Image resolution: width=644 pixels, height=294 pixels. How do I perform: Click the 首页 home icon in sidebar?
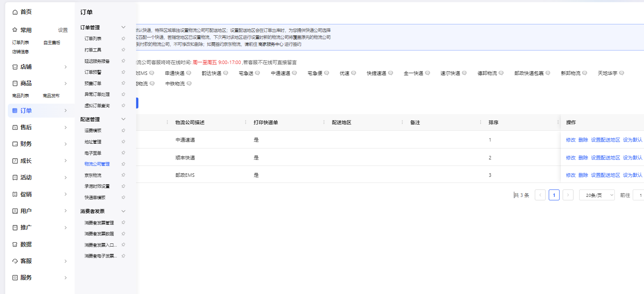pyautogui.click(x=15, y=12)
